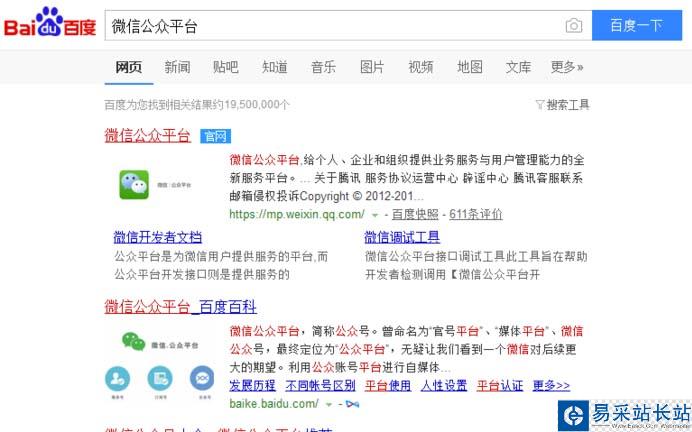Click 更多>> in Baike result
This screenshot has height=432, width=692.
coord(551,386)
